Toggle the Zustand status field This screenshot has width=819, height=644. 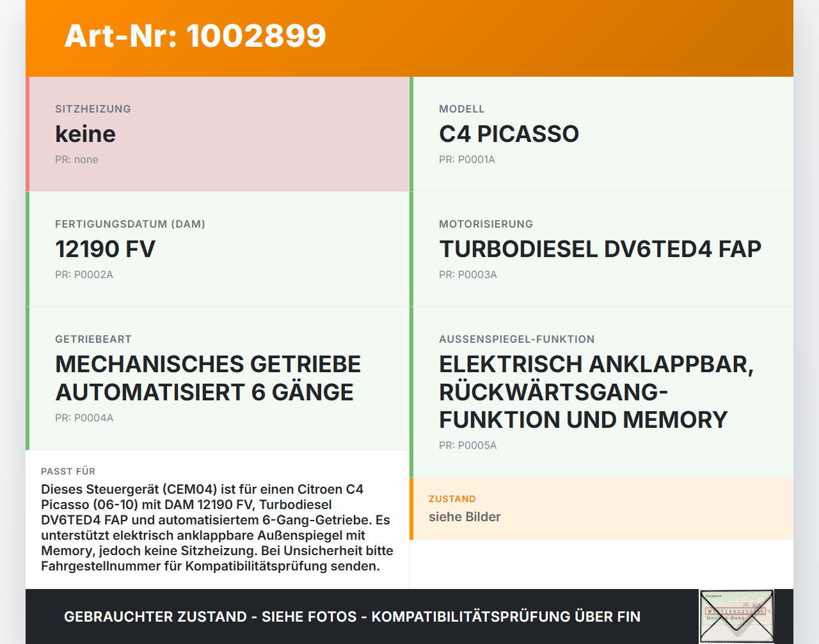coord(601,508)
